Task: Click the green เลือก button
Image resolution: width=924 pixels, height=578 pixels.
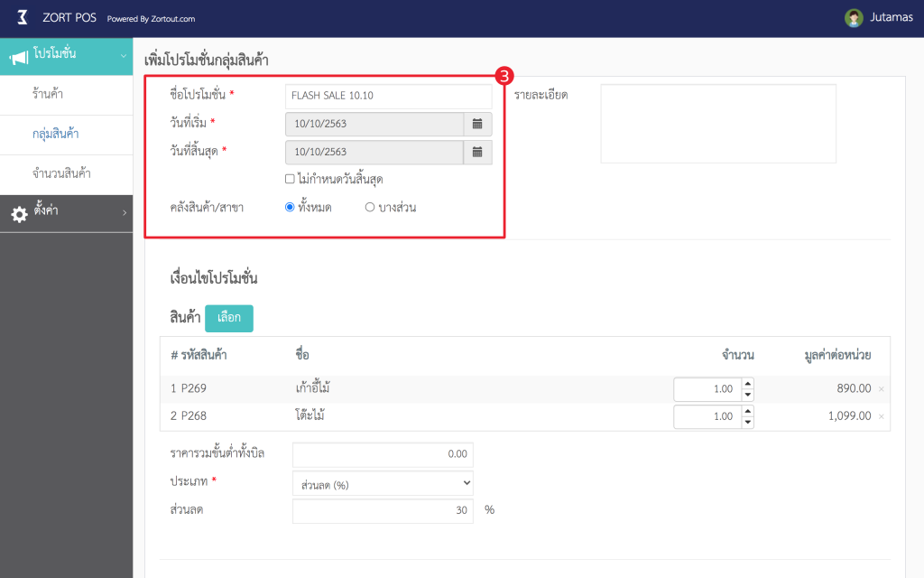Action: point(228,318)
